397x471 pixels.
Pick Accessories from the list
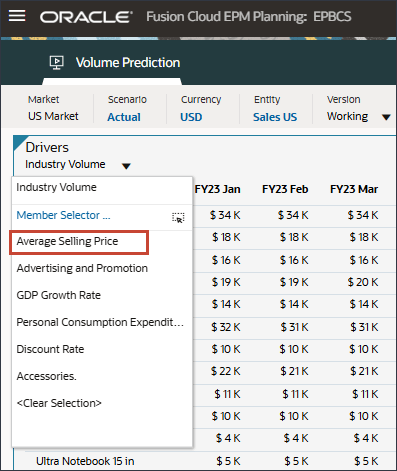(x=47, y=376)
